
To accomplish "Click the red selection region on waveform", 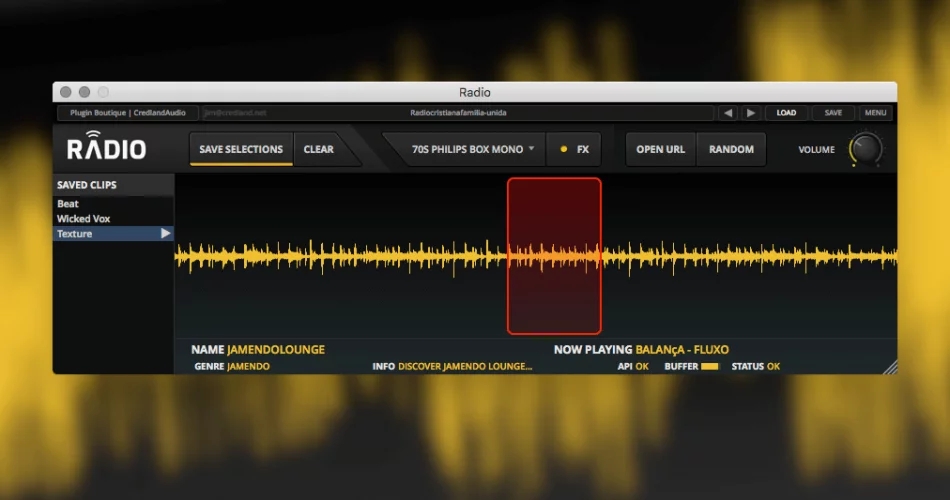I will coord(554,256).
